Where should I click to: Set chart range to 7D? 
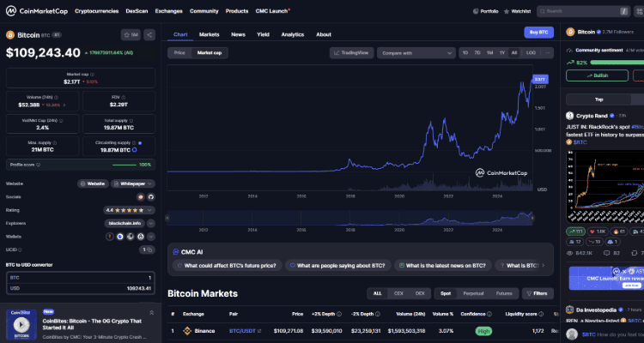(477, 53)
